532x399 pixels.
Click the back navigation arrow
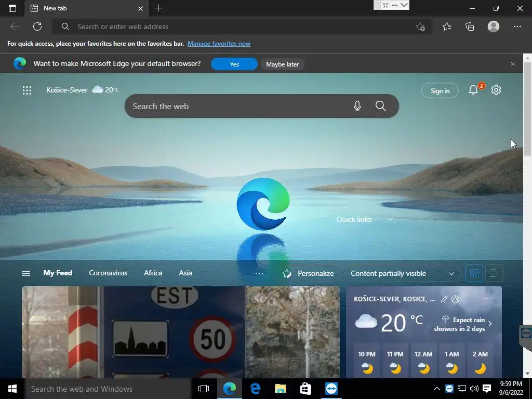[14, 26]
